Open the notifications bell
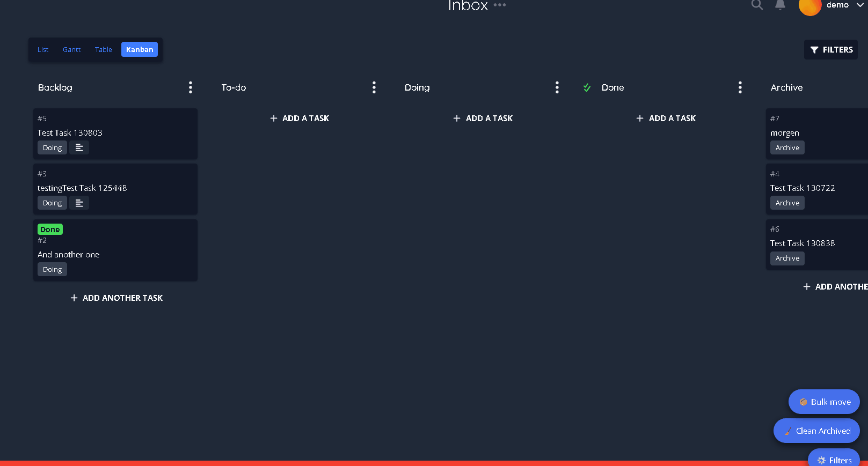The height and width of the screenshot is (466, 868). [x=780, y=5]
